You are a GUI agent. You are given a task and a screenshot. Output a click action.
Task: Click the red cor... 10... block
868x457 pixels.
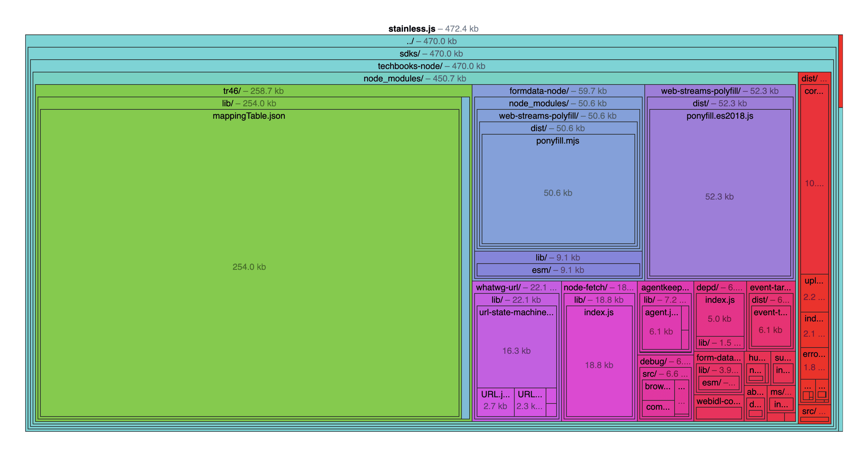click(x=814, y=179)
